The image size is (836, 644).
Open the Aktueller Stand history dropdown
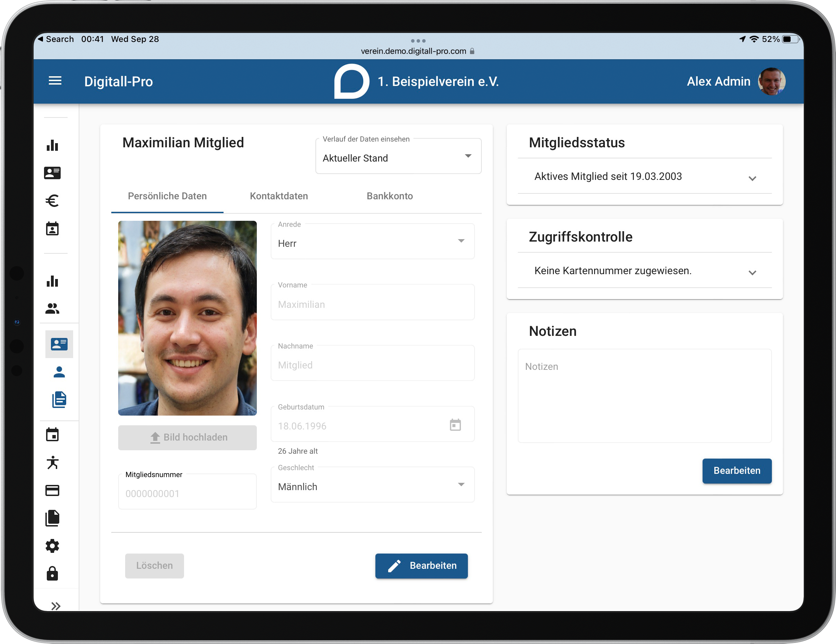point(398,156)
